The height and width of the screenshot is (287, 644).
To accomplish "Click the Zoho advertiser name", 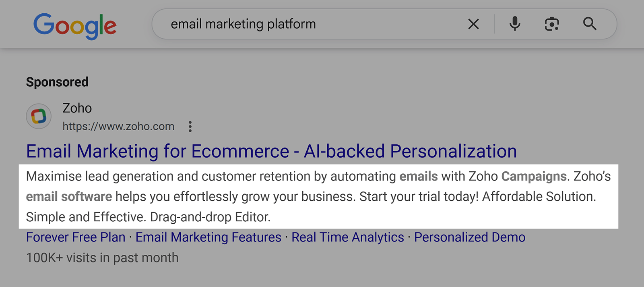I will point(77,108).
